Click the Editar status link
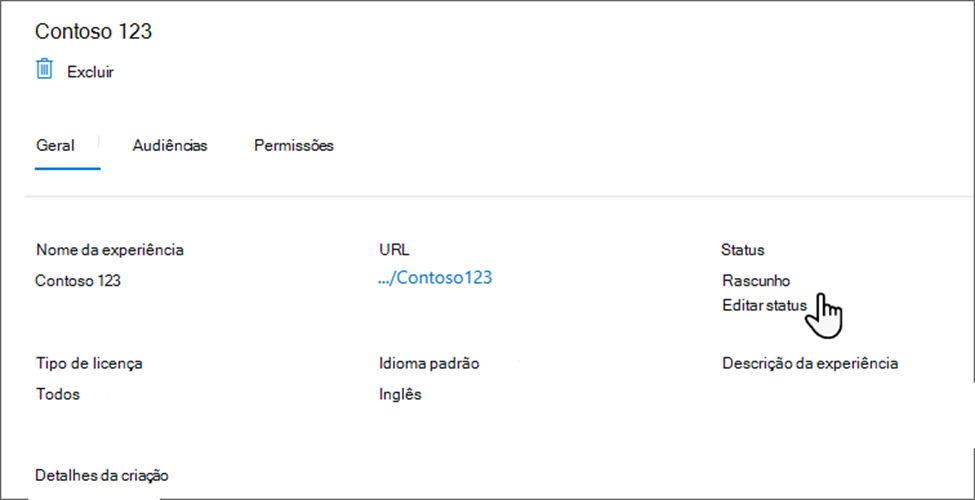This screenshot has height=500, width=975. coord(764,305)
